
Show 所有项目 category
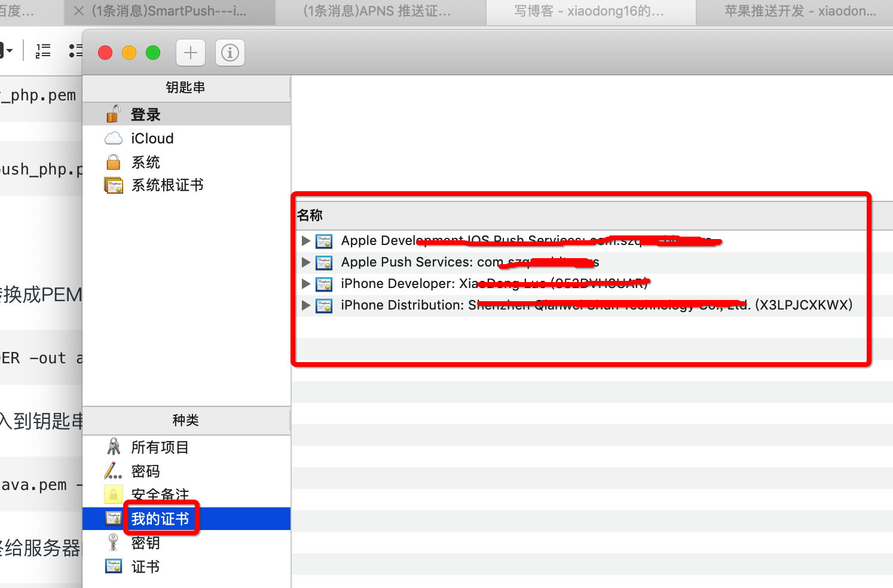point(186,447)
